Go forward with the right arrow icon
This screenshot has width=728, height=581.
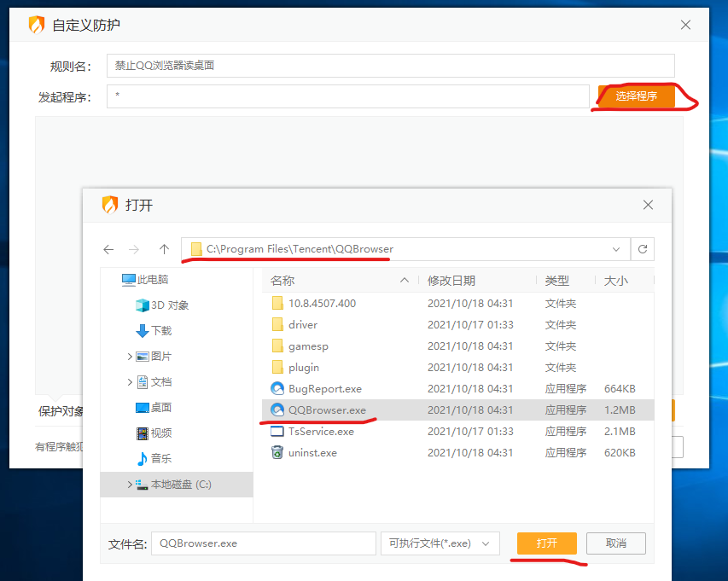pyautogui.click(x=134, y=250)
